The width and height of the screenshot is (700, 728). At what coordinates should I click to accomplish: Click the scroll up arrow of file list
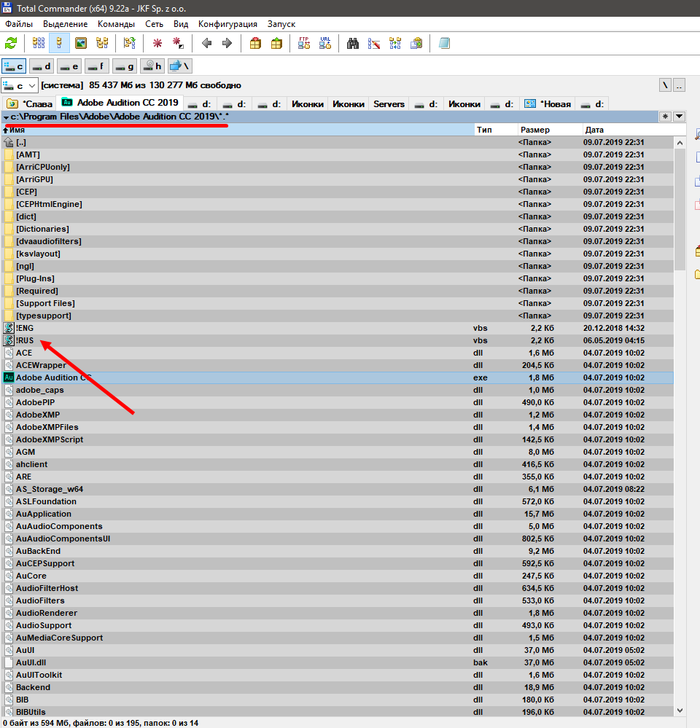click(680, 143)
